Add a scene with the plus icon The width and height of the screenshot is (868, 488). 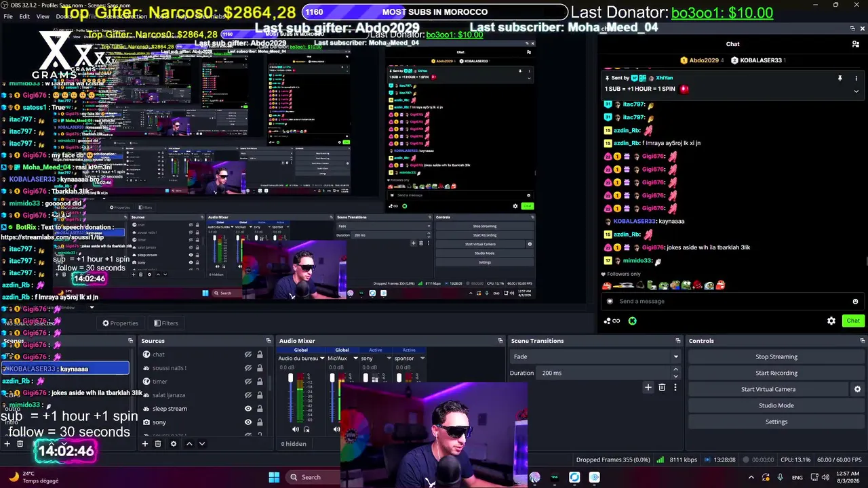point(7,444)
